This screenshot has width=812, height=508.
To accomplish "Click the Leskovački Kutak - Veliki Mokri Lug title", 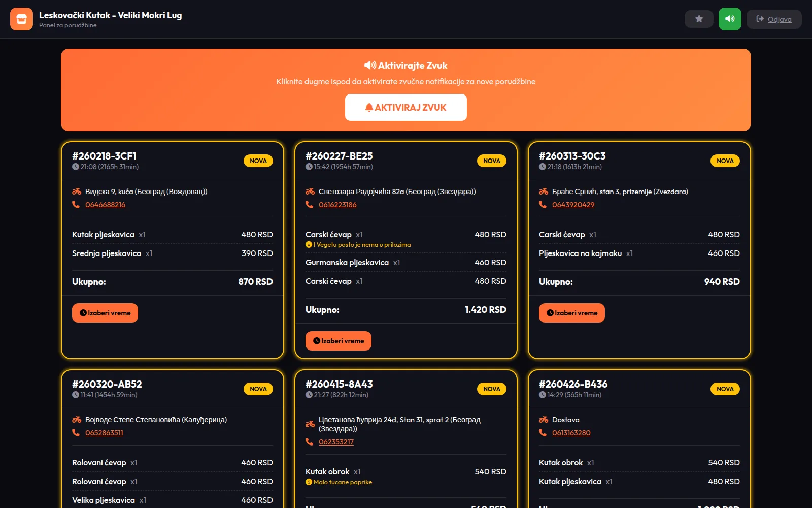I will [x=110, y=15].
